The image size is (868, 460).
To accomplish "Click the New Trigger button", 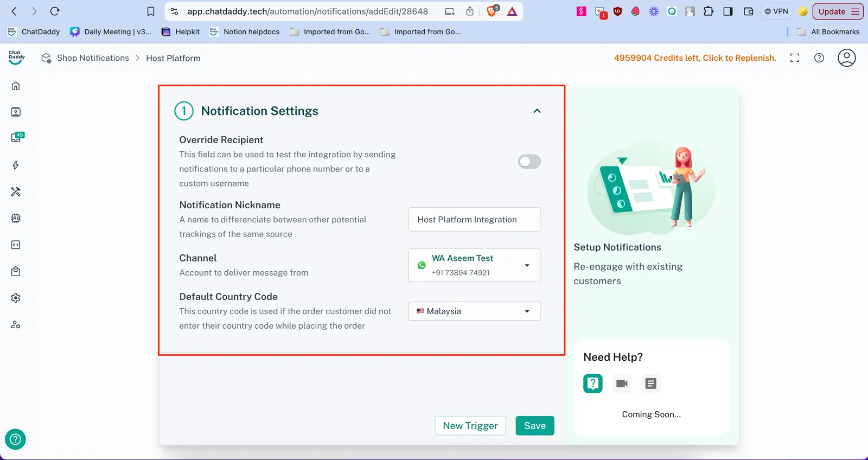I will (x=470, y=426).
